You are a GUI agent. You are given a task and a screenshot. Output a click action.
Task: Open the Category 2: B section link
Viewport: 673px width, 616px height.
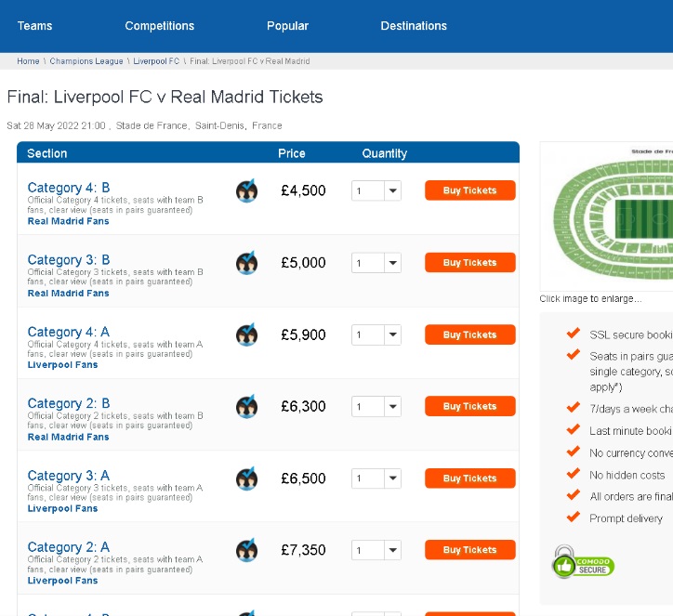[69, 403]
